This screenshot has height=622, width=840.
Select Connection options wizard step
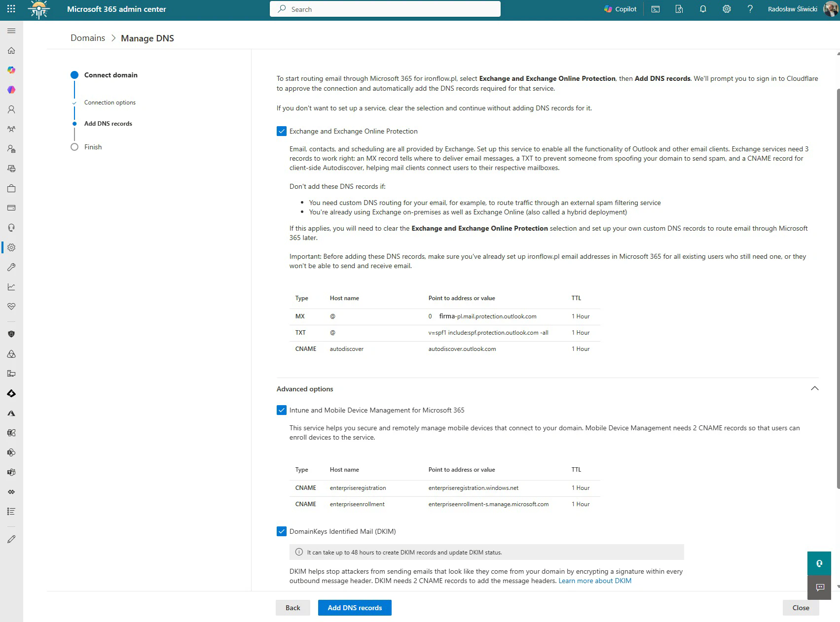[x=110, y=103]
